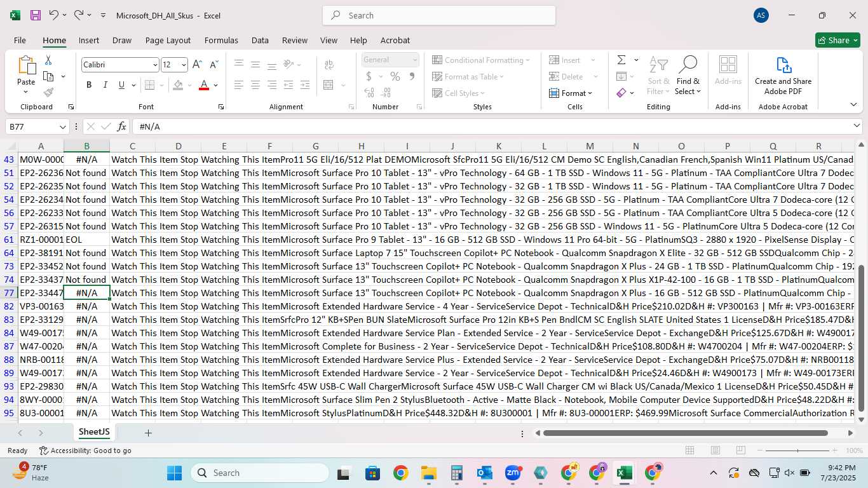868x488 pixels.
Task: Click the Redo arrow icon
Action: pos(79,15)
